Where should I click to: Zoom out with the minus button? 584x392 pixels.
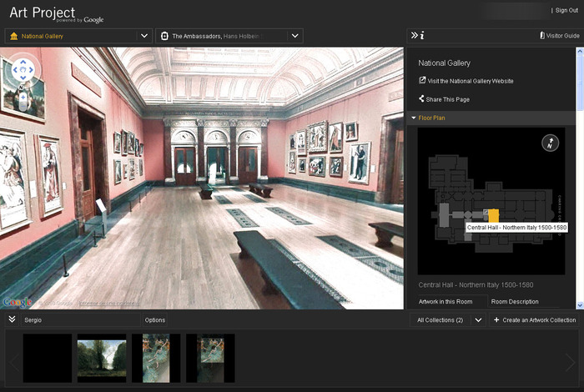[x=23, y=108]
